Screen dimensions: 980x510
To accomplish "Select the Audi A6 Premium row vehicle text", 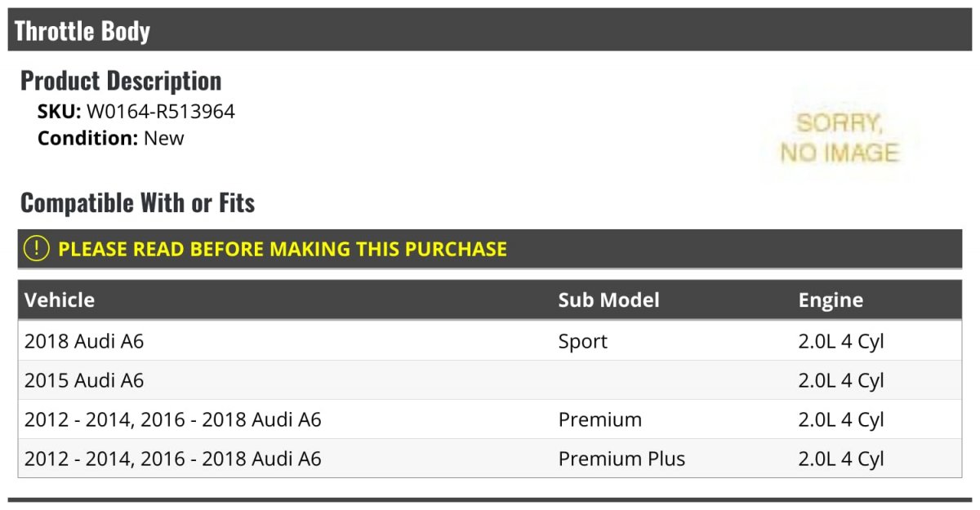I will [173, 419].
